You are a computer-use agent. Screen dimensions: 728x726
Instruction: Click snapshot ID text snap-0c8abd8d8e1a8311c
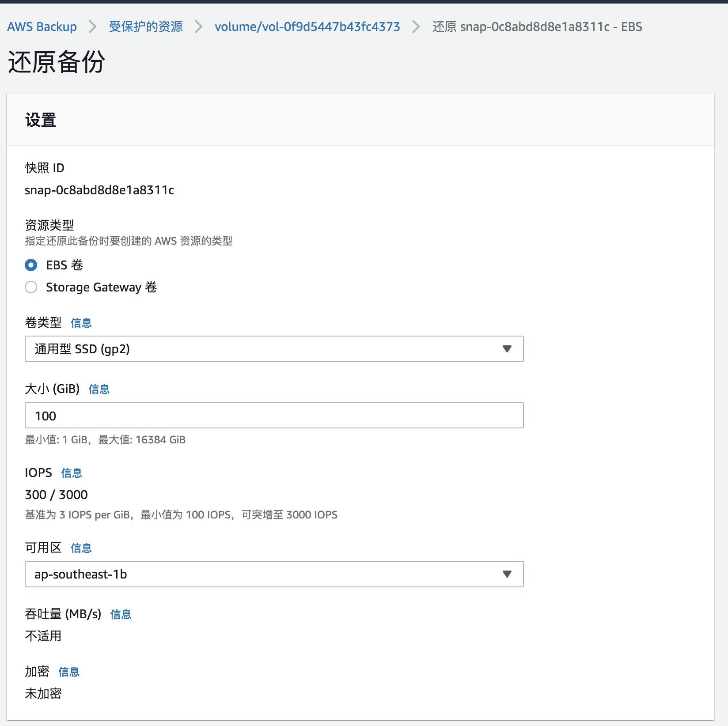99,190
